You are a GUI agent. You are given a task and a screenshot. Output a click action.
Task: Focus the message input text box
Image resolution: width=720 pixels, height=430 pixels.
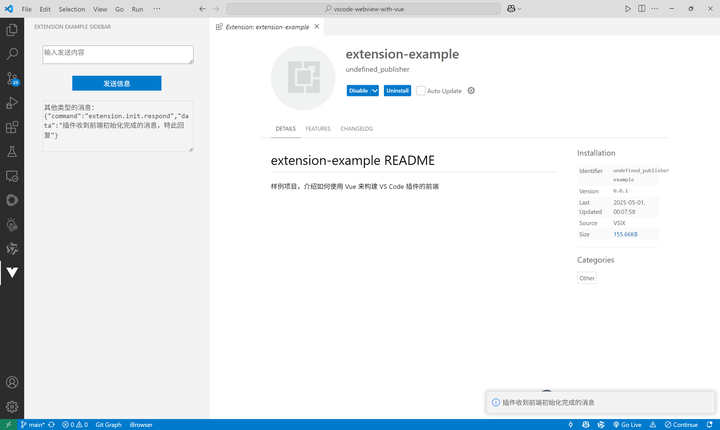pyautogui.click(x=118, y=54)
